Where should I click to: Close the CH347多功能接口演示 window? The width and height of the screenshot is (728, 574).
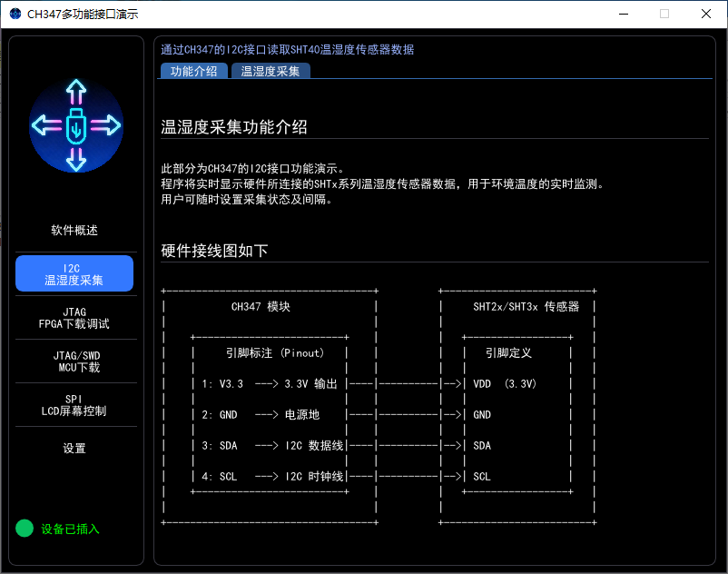pyautogui.click(x=706, y=15)
